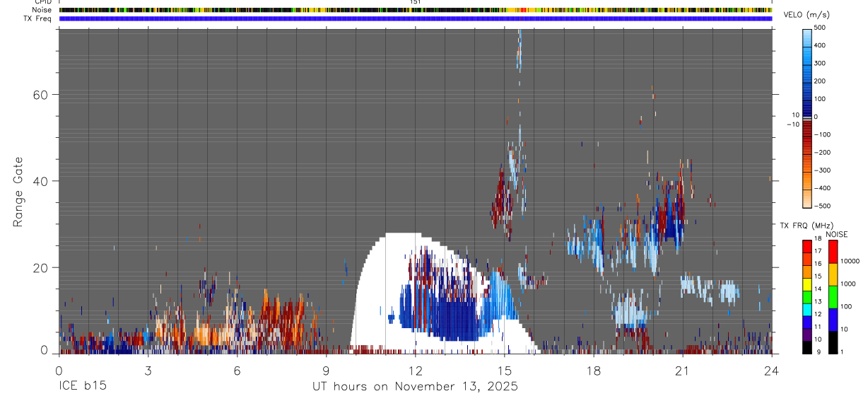Click the NOISE legend title

tap(836, 234)
